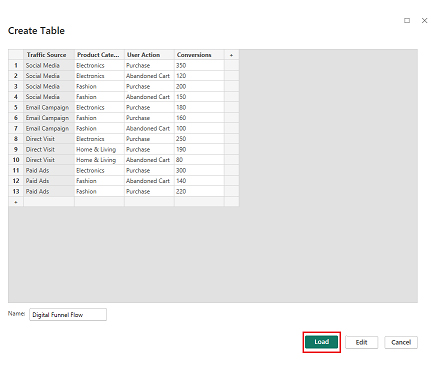The width and height of the screenshot is (434, 373).
Task: Click Home & Living cell in row 9
Action: [x=99, y=150]
